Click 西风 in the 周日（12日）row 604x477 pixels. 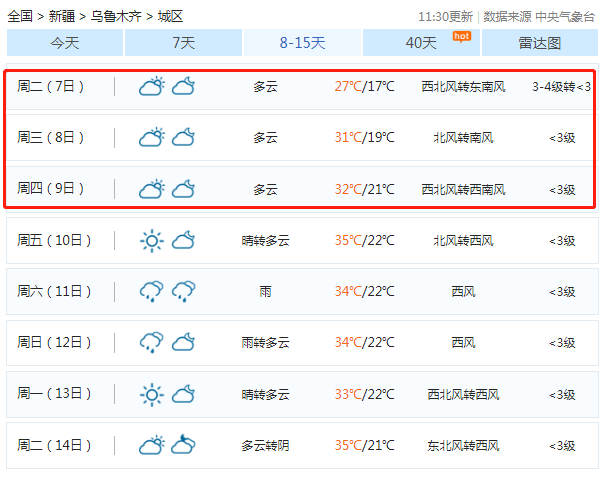coord(463,343)
